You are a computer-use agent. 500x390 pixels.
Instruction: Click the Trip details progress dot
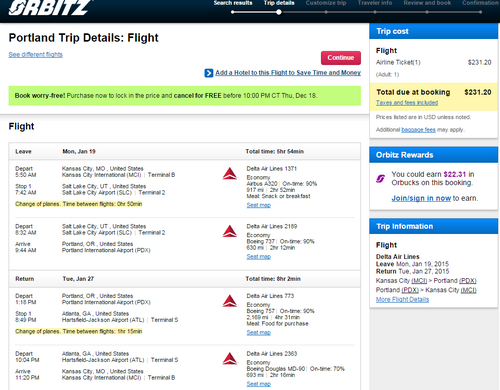click(279, 12)
